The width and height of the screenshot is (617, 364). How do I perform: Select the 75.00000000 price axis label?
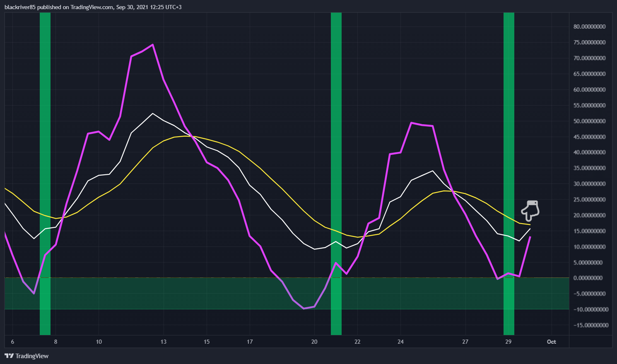pyautogui.click(x=589, y=42)
